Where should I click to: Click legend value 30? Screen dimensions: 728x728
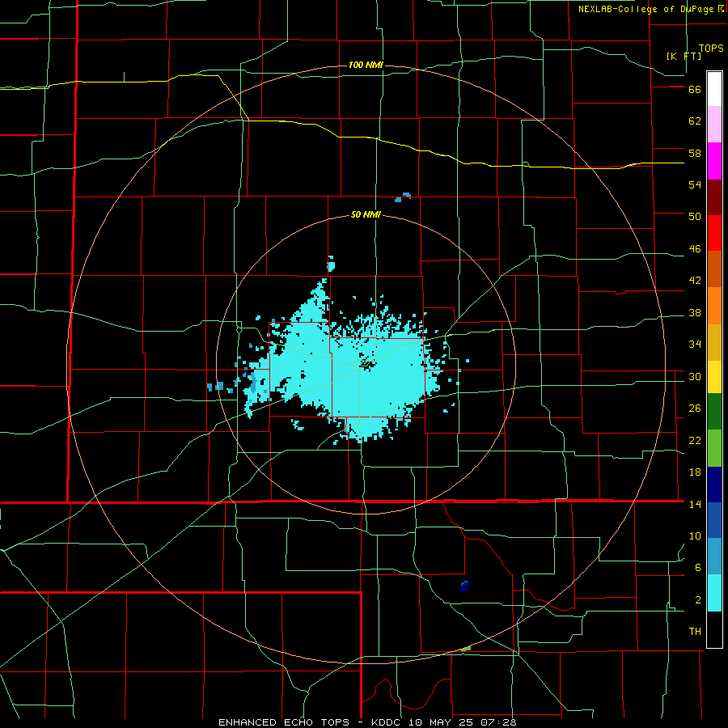pos(695,376)
